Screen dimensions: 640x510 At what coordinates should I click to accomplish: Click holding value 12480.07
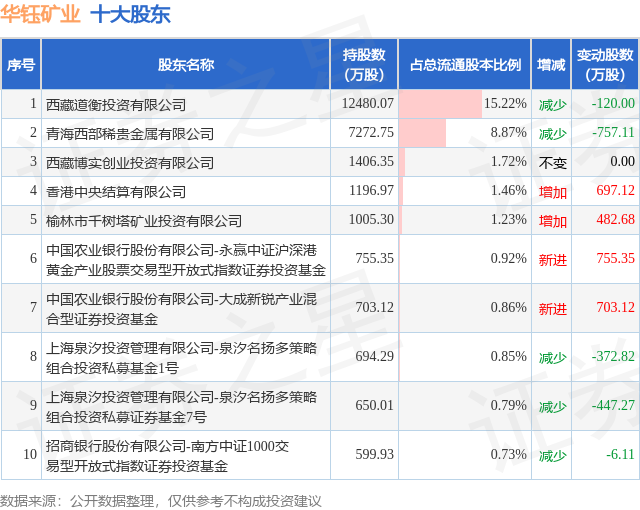368,103
